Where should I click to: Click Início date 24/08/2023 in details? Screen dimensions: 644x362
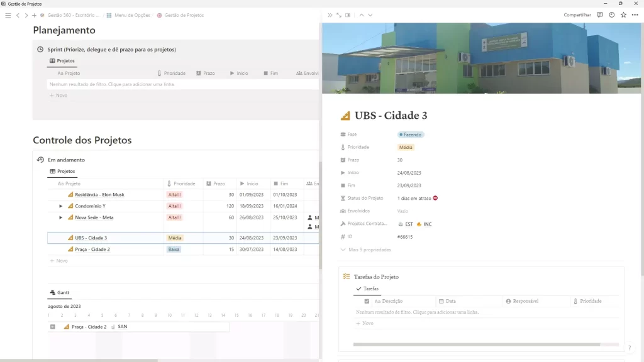tap(409, 173)
